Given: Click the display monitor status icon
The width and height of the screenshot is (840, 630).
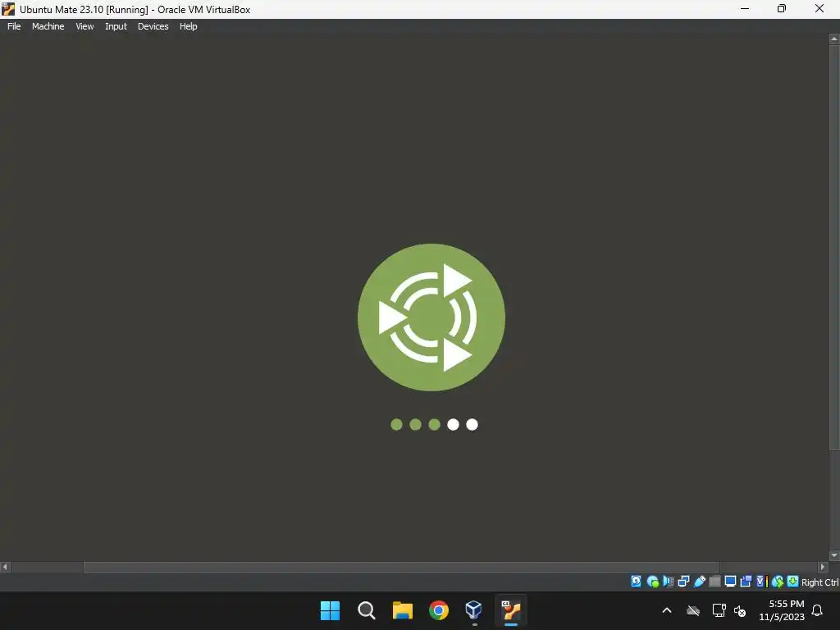Looking at the screenshot, I should (x=730, y=582).
